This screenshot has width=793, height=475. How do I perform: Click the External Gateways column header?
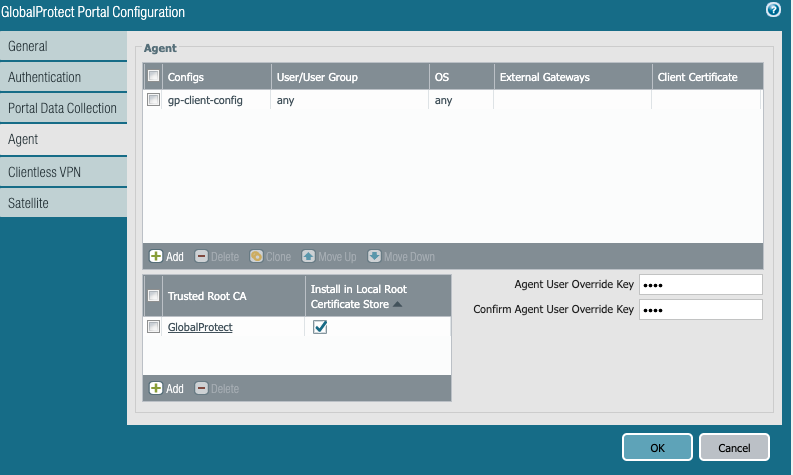[x=573, y=77]
